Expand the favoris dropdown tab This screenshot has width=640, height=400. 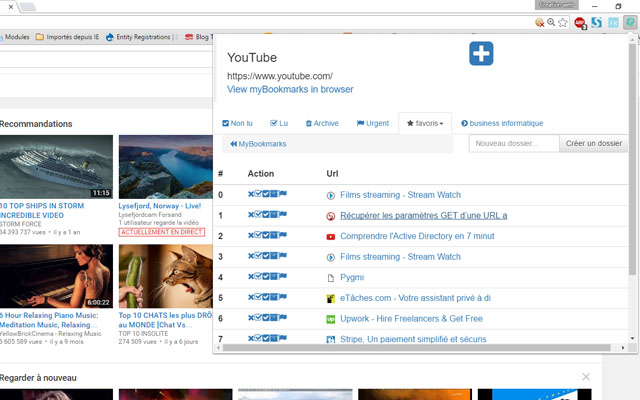[425, 123]
